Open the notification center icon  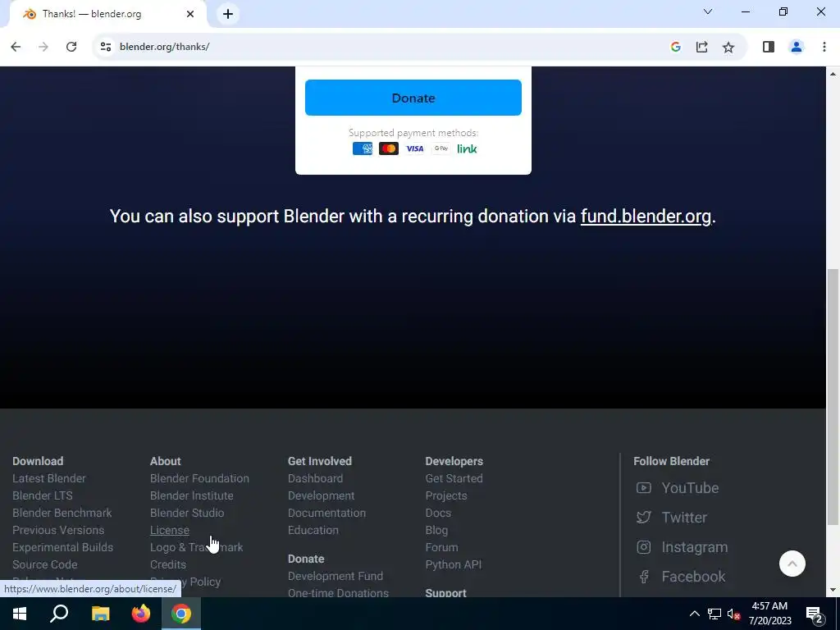click(815, 614)
